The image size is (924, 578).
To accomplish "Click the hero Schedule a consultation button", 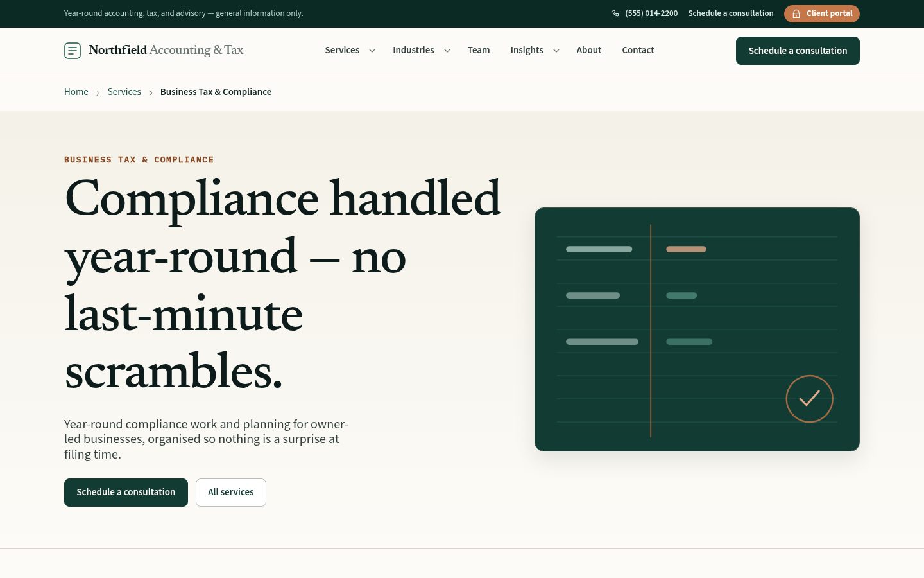I will [x=126, y=493].
